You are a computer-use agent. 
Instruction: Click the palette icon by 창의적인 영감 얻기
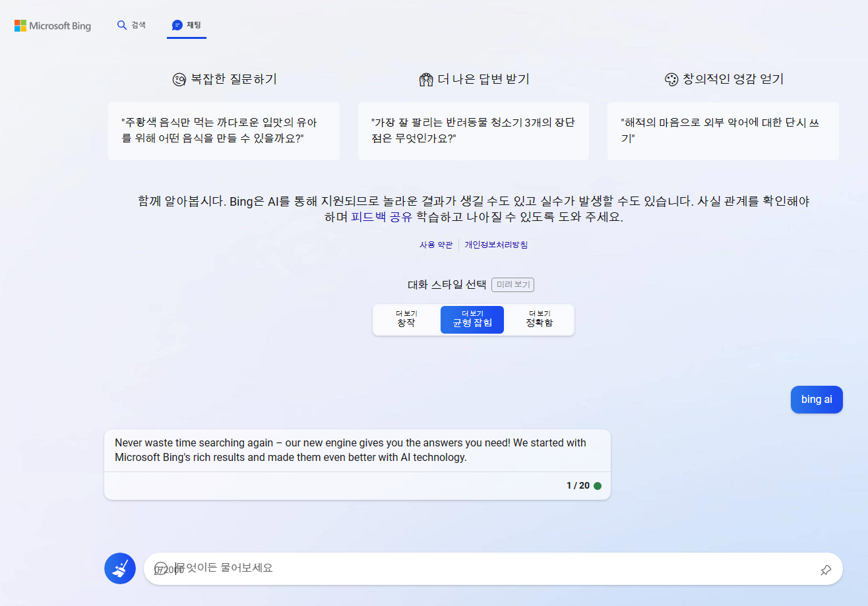pyautogui.click(x=671, y=80)
